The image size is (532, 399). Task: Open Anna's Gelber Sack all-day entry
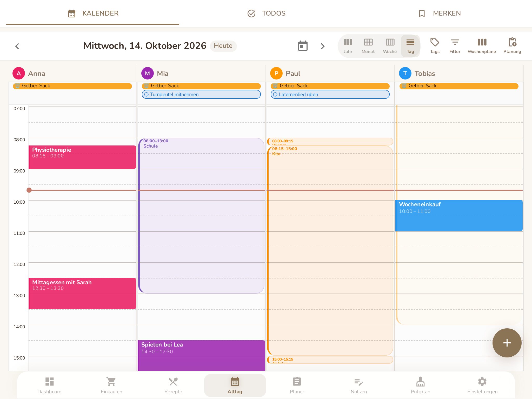point(72,86)
